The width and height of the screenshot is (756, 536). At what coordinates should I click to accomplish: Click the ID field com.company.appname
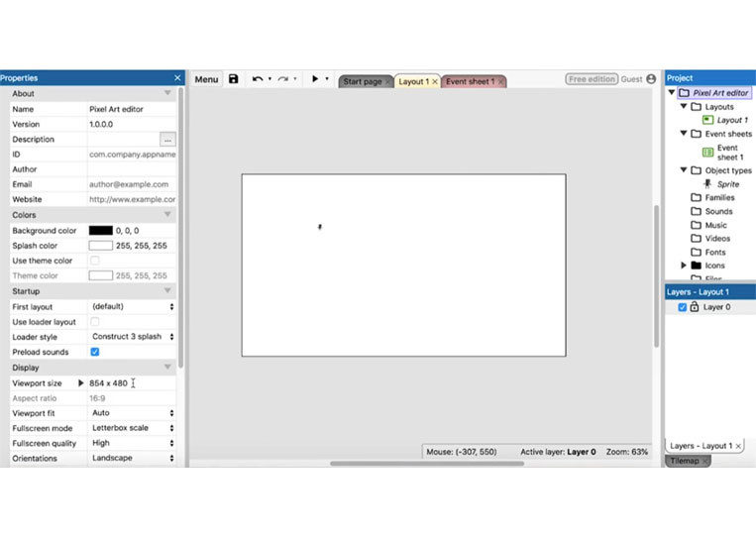[132, 155]
